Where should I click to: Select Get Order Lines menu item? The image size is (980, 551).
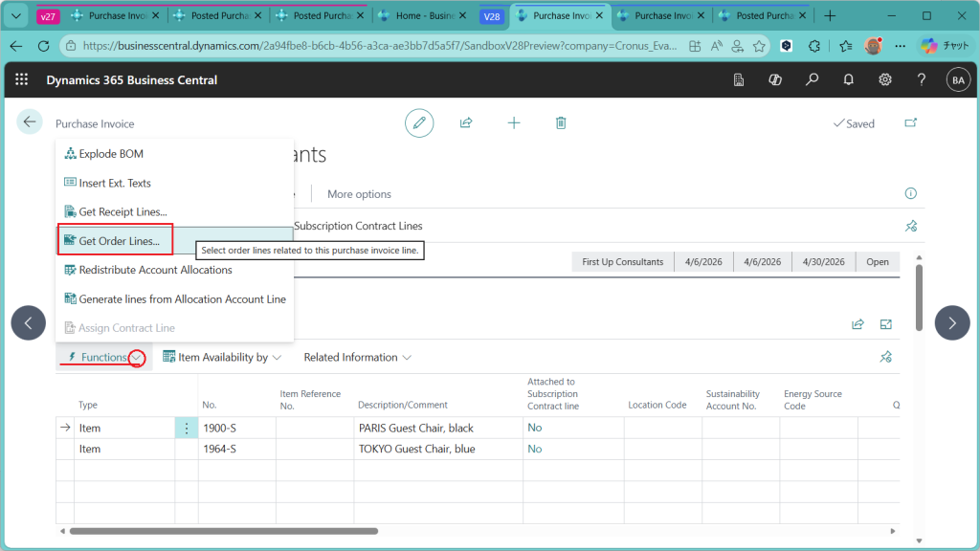[x=119, y=240]
